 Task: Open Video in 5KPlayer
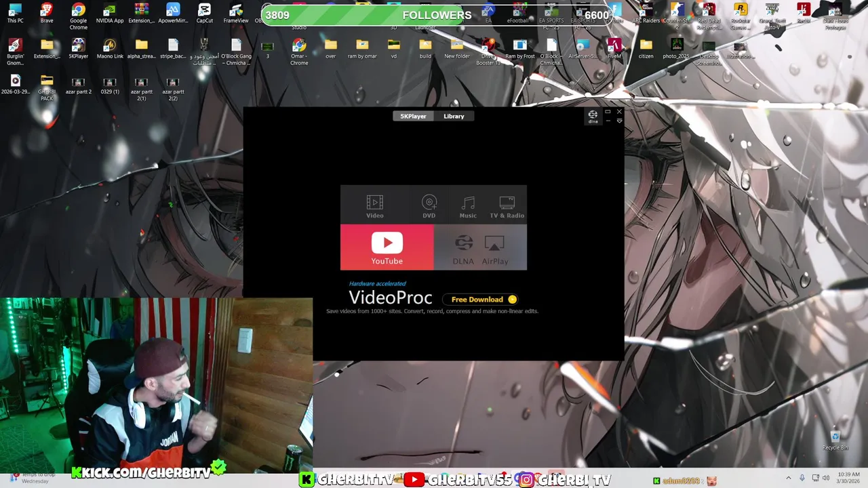(375, 206)
